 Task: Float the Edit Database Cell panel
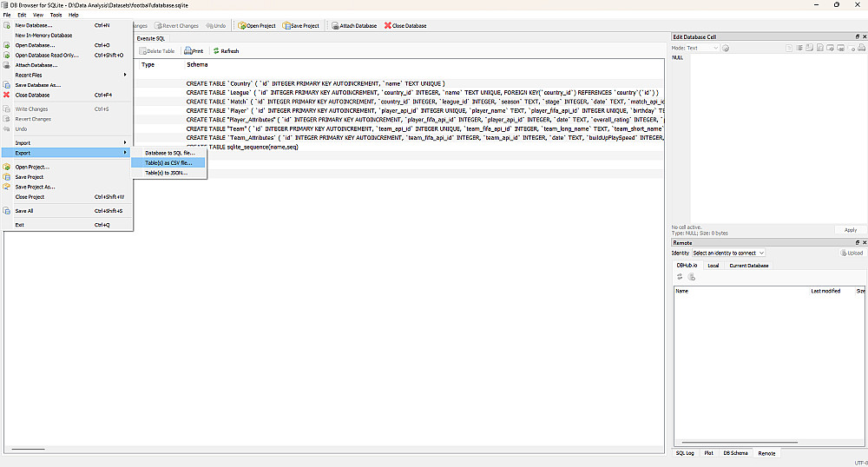[858, 36]
